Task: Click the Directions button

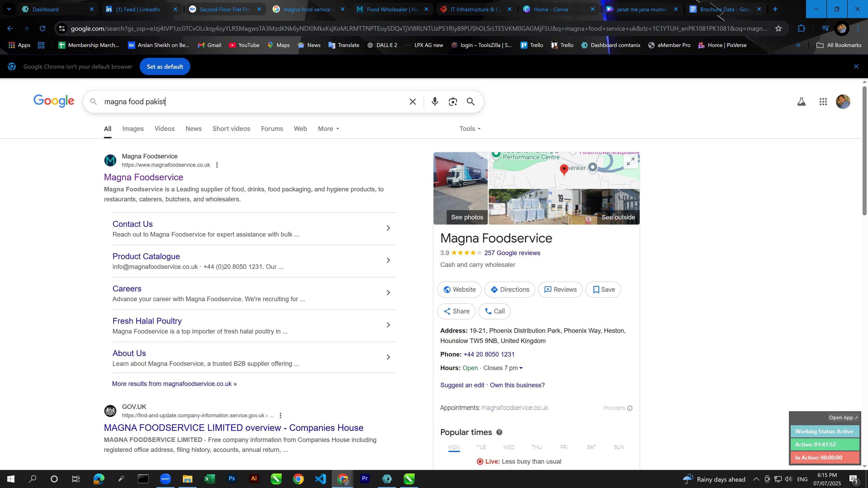Action: (509, 290)
